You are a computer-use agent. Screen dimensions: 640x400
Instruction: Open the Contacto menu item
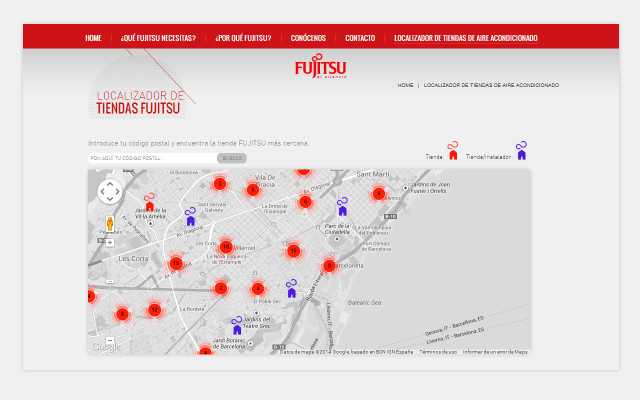pos(360,38)
